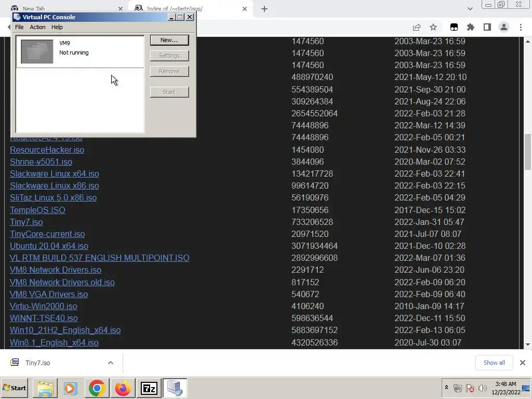Bookmark this page with the star icon

[433, 27]
